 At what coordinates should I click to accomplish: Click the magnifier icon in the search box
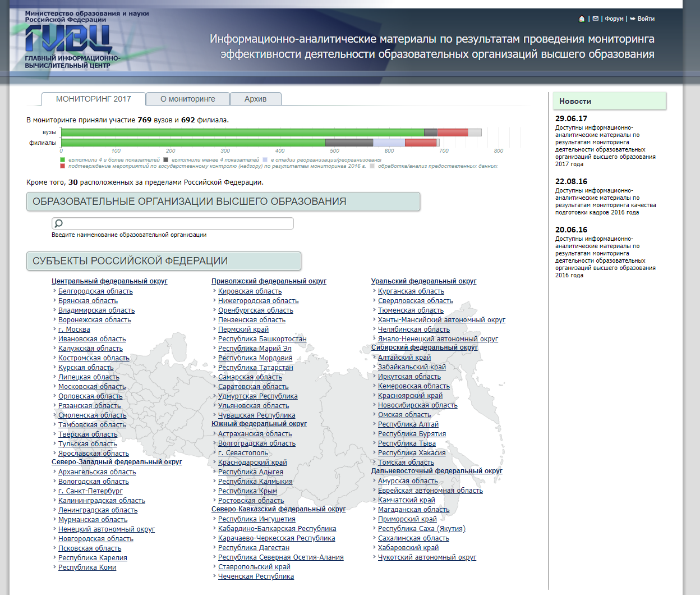(x=58, y=223)
